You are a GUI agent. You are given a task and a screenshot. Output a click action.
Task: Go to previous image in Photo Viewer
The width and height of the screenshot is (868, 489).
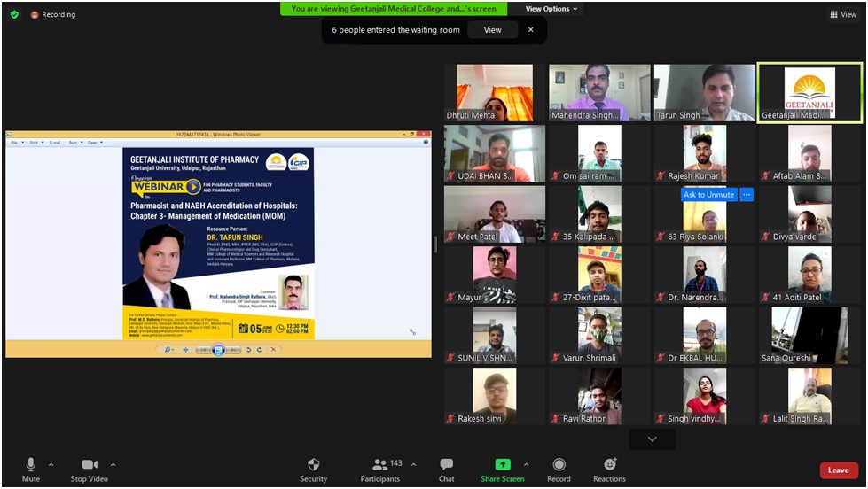204,350
